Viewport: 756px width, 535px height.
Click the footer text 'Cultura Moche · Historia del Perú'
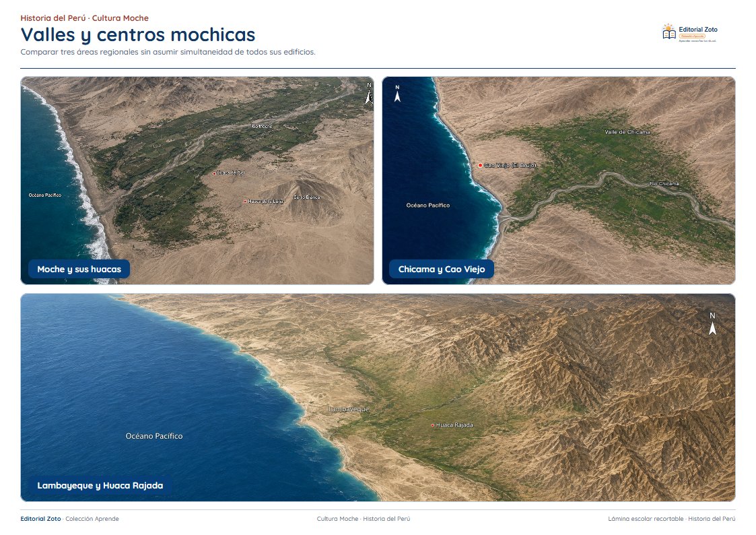(364, 519)
